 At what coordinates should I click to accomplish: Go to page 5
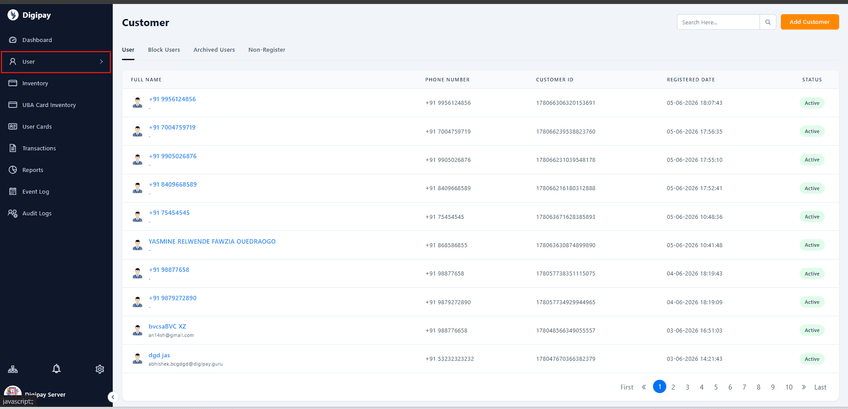point(716,387)
